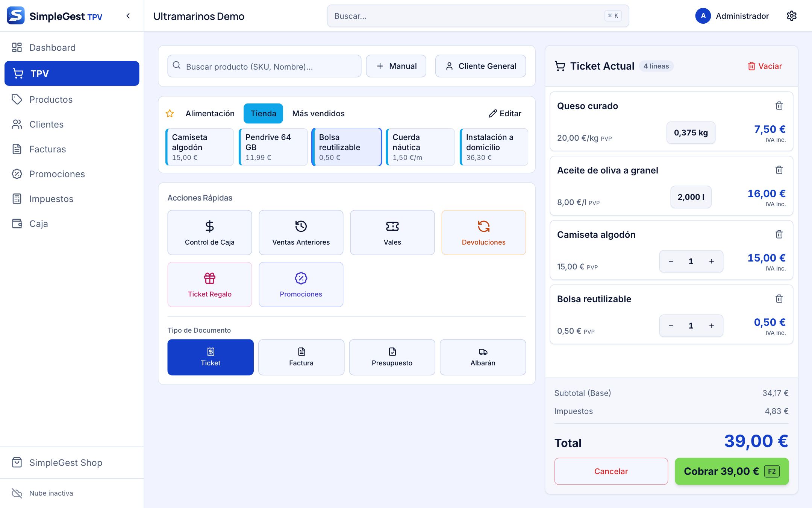This screenshot has width=812, height=508.
Task: Focus the Buscar producto search field
Action: [264, 66]
